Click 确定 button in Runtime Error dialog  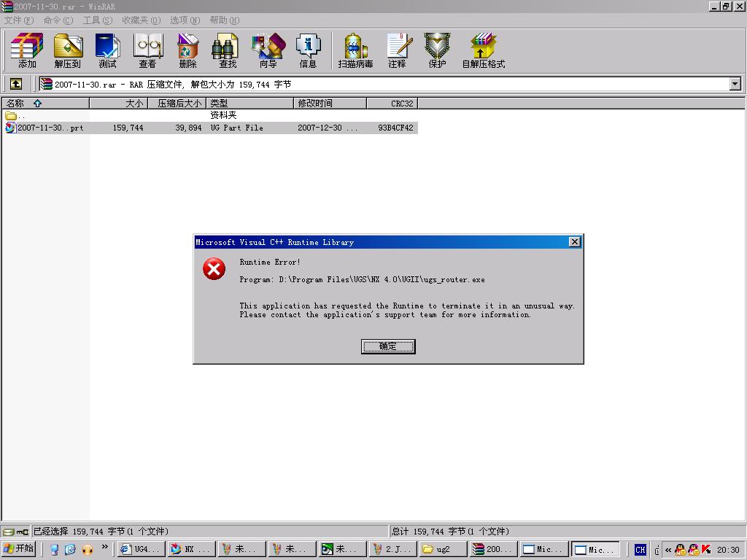[388, 346]
